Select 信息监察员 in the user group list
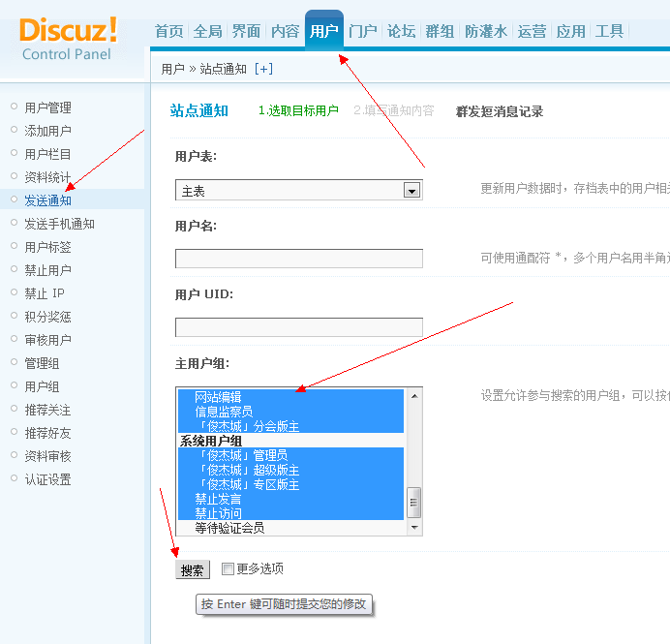The image size is (670, 644). tap(290, 412)
